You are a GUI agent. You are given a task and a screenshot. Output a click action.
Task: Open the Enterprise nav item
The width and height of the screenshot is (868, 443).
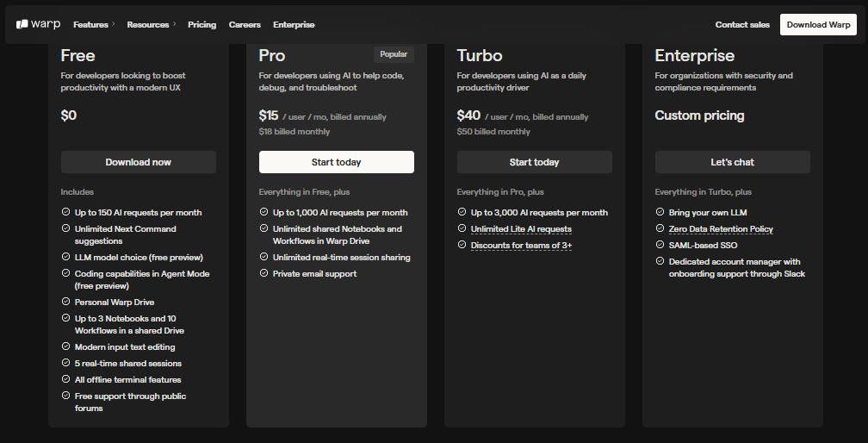click(294, 24)
